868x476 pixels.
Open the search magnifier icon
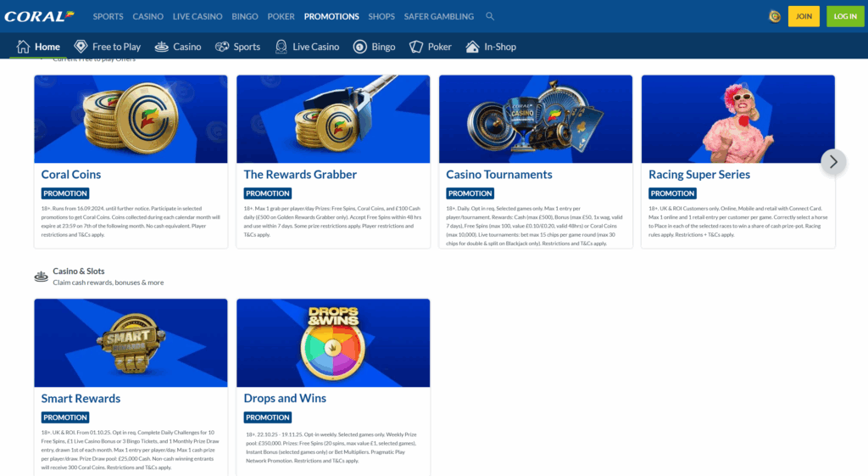[490, 16]
